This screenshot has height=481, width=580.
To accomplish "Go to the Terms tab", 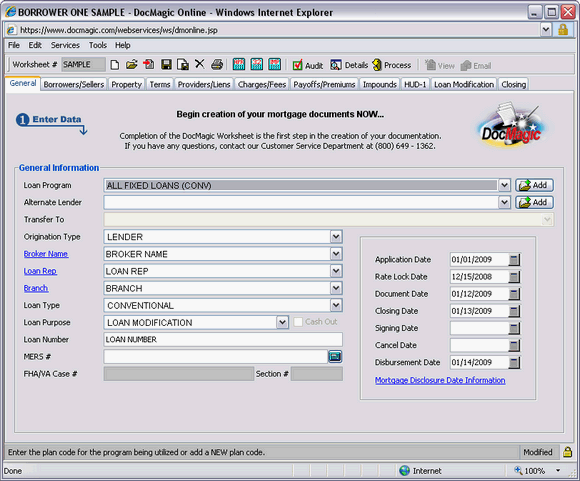I will point(160,84).
